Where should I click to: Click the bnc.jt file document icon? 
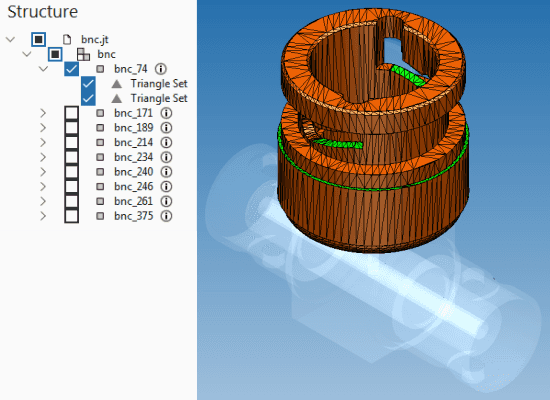pos(67,39)
